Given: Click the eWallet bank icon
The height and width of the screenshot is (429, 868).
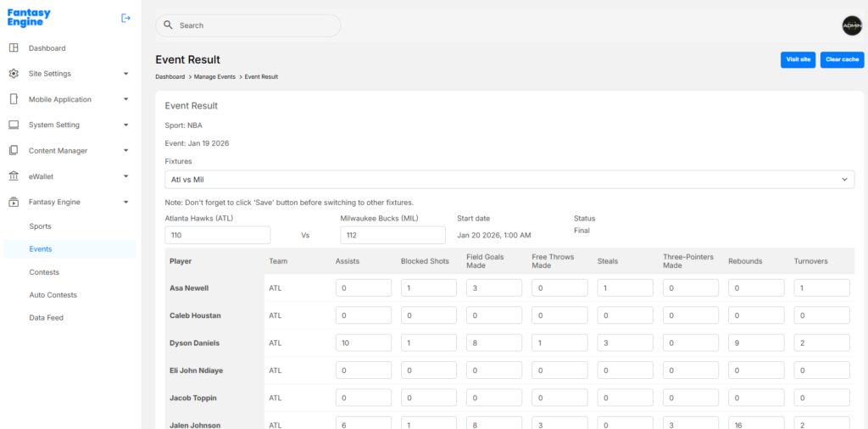Looking at the screenshot, I should (14, 176).
